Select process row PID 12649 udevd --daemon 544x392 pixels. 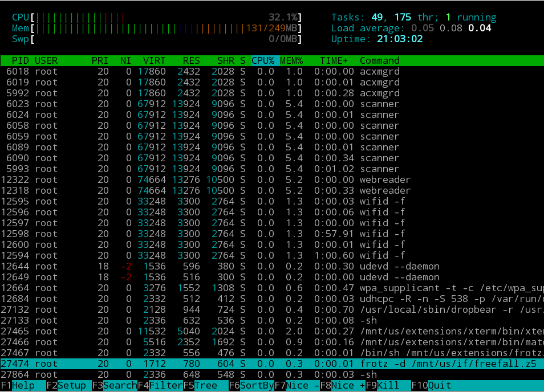[x=272, y=277]
